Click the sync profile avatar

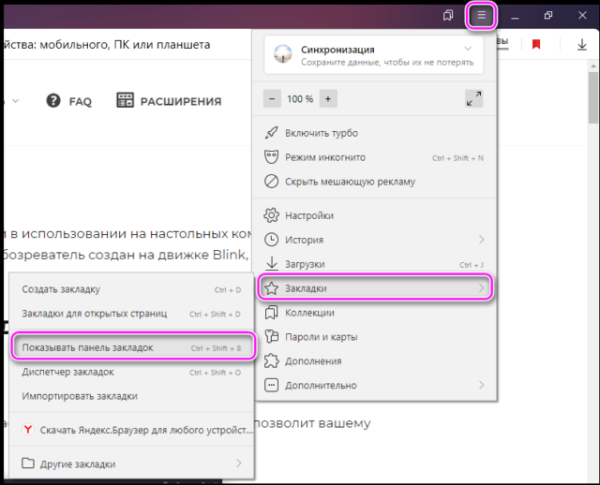coord(283,54)
